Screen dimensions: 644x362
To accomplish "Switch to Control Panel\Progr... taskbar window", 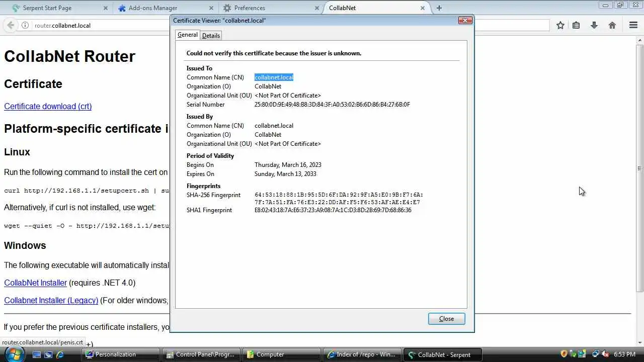I will (x=201, y=354).
